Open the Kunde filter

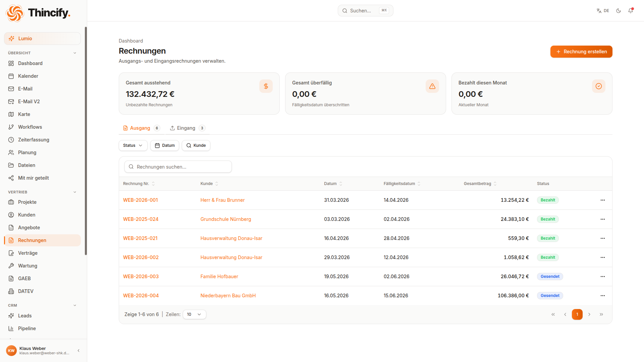click(x=196, y=145)
